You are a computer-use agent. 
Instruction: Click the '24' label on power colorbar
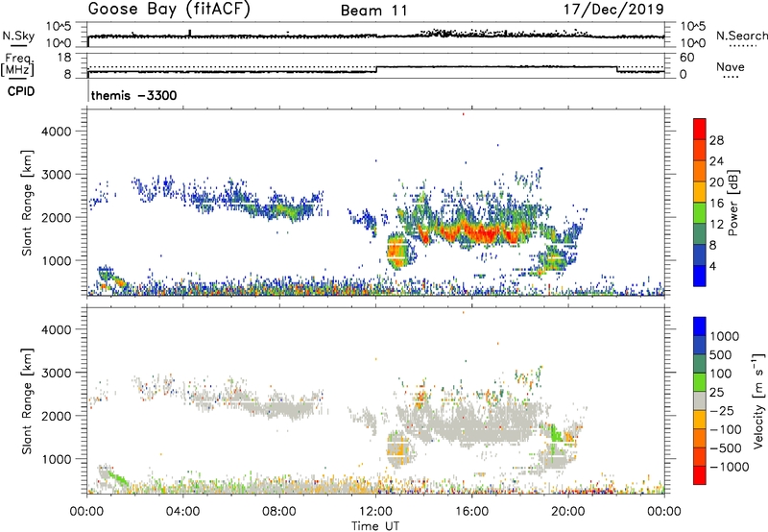click(x=716, y=161)
